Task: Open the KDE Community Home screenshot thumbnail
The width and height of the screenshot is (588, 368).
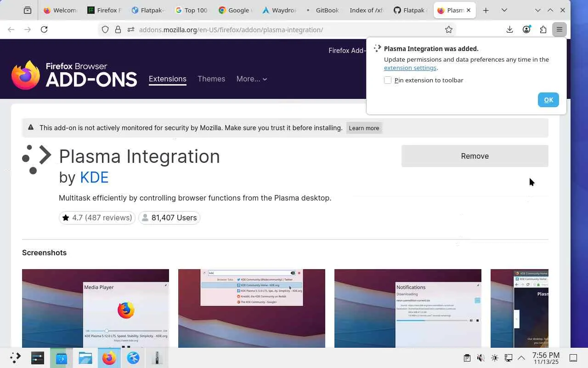Action: tap(520, 308)
